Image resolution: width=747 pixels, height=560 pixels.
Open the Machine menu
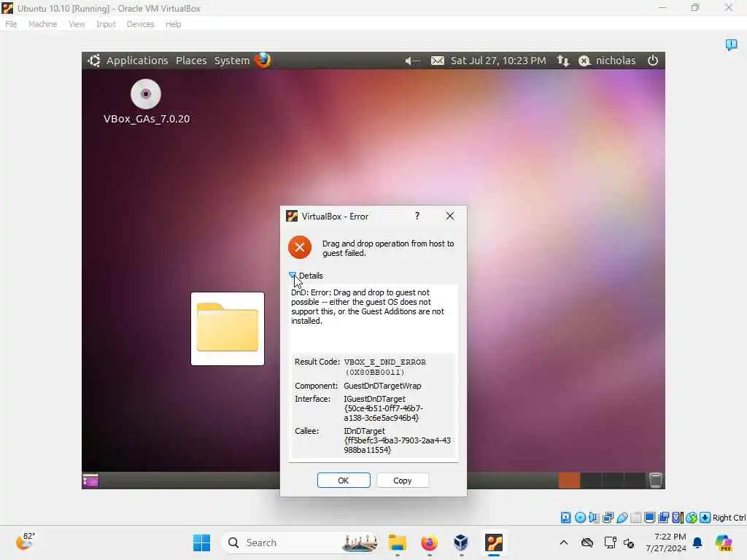(x=43, y=24)
